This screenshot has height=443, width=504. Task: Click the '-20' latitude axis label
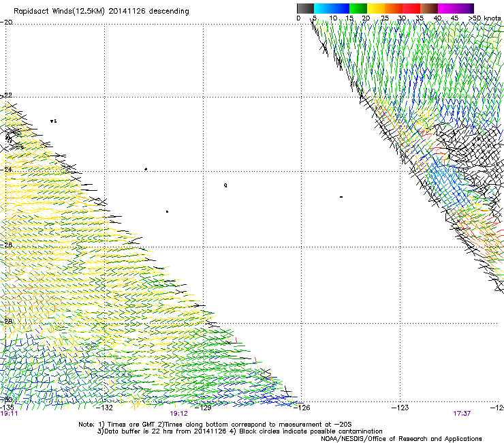coord(6,22)
